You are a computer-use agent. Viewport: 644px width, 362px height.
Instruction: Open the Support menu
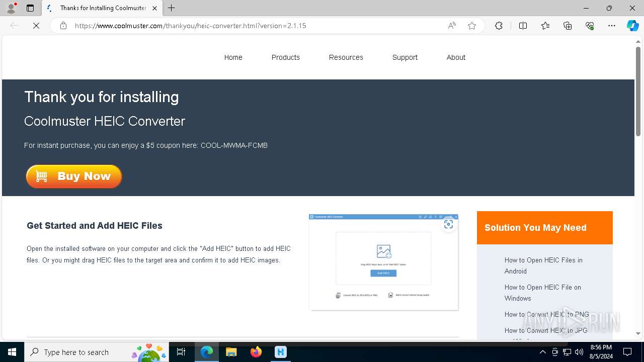pyautogui.click(x=405, y=57)
